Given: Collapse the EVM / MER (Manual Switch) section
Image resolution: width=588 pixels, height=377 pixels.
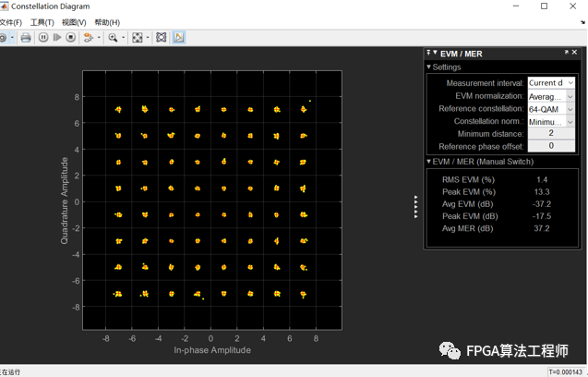Looking at the screenshot, I should tap(428, 162).
